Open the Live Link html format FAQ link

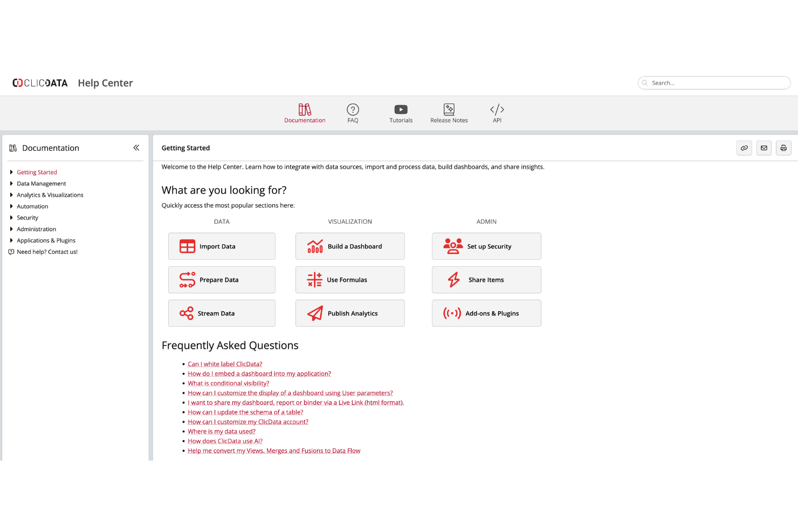(x=295, y=403)
